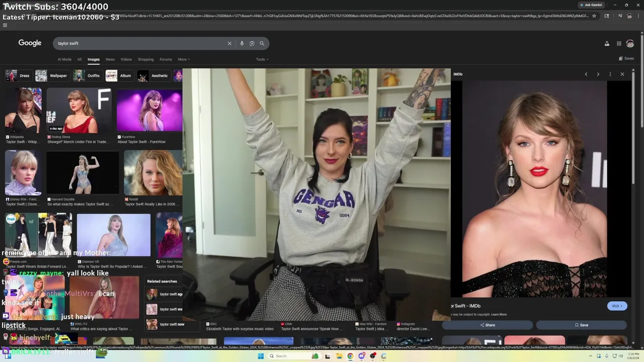Select related search taylor swift age
The height and width of the screenshot is (362, 644).
coord(164,294)
